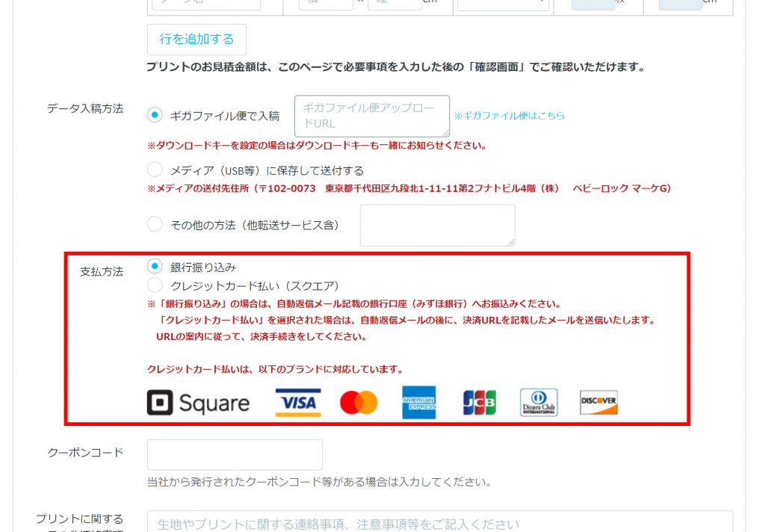Click the ギガファイル便アップロードURL text field
Screen dimensions: 765x532
(x=371, y=116)
